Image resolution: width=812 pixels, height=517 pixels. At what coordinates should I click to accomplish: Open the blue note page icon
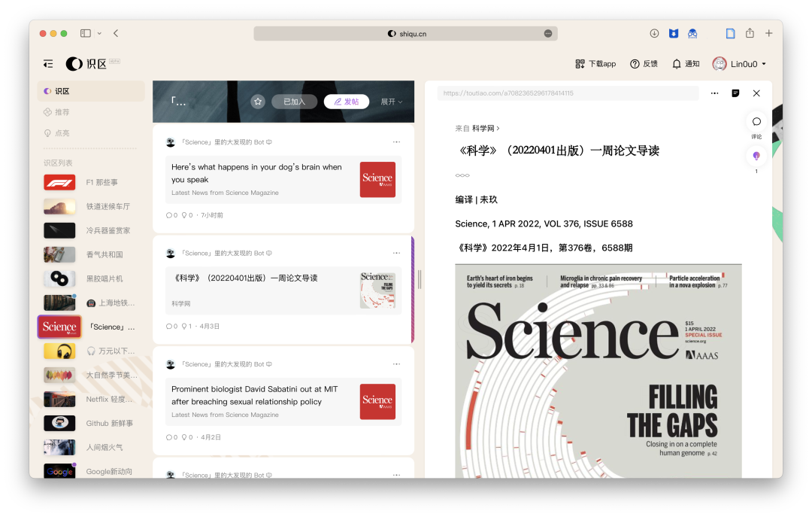tap(730, 33)
